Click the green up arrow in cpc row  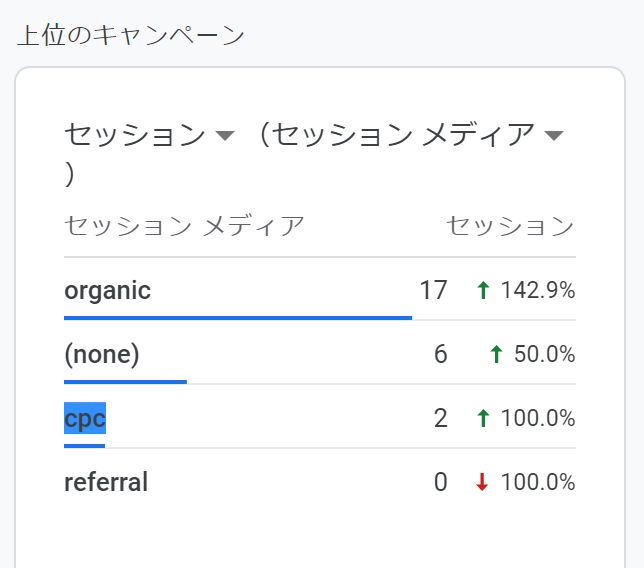tap(483, 419)
